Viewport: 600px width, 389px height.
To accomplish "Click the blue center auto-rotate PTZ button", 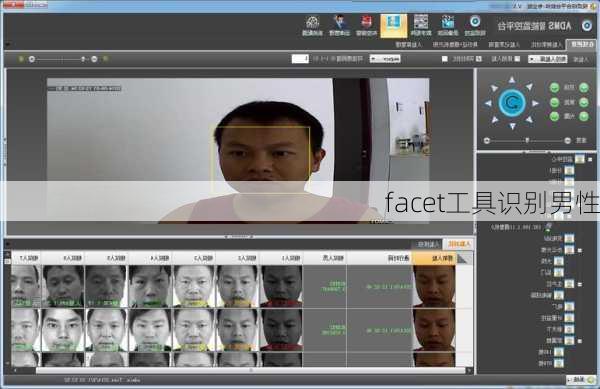I will coord(512,103).
